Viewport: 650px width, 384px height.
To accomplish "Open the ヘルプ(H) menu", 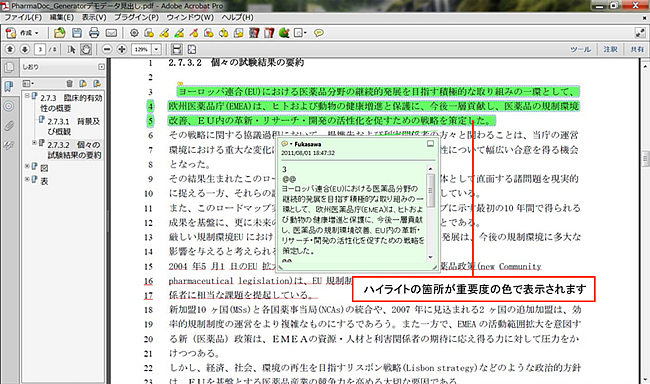I will [237, 17].
